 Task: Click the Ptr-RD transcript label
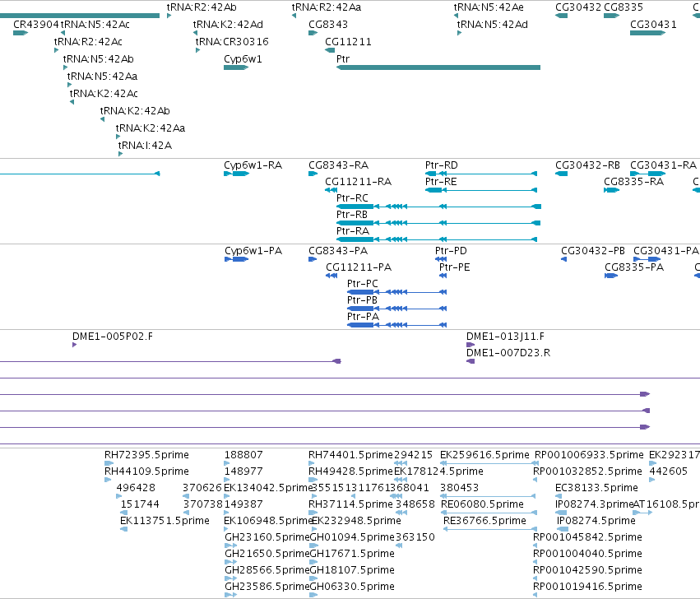pyautogui.click(x=442, y=165)
